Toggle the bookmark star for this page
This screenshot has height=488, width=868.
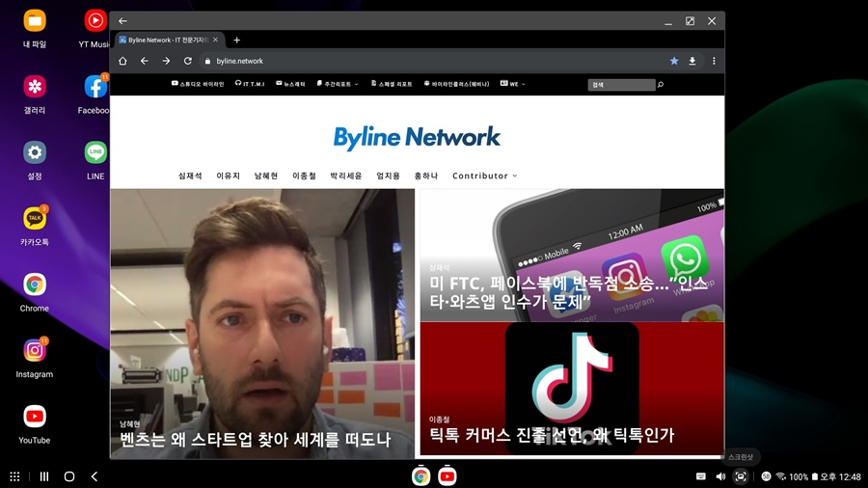(x=674, y=61)
